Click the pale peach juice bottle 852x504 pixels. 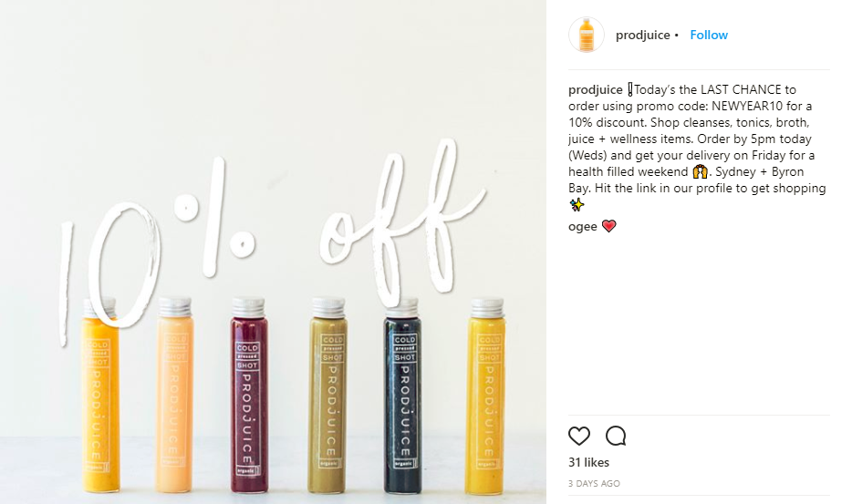coord(174,395)
